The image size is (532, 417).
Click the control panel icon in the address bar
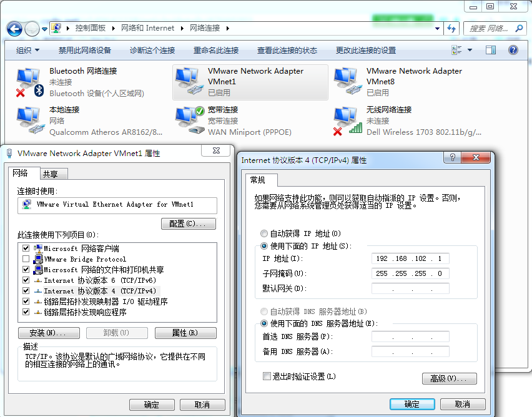(56, 28)
